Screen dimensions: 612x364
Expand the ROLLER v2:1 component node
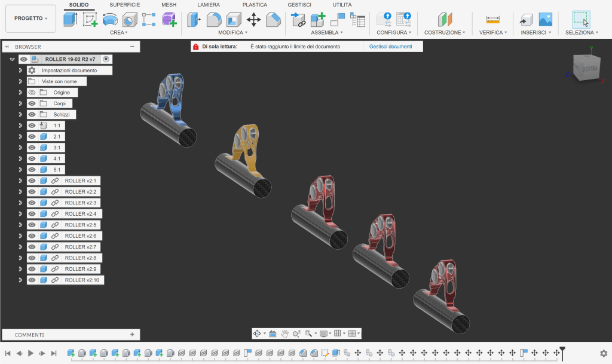[x=20, y=181]
